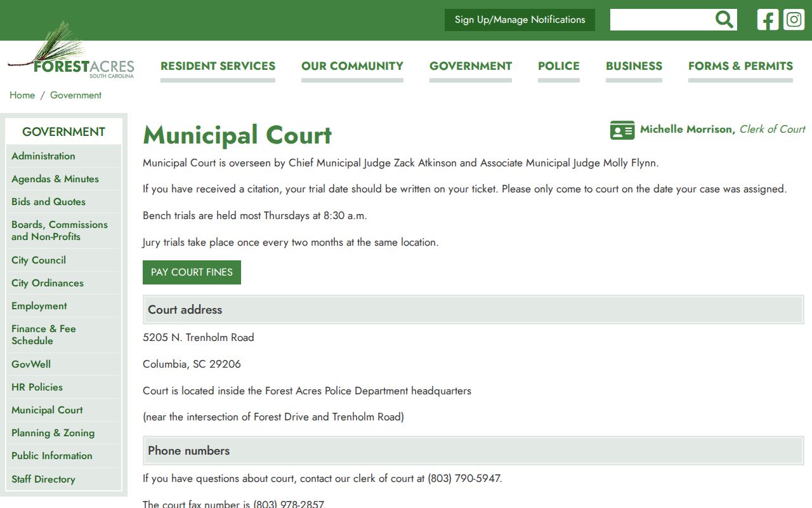812x508 pixels.
Task: Click the Government sidebar heading
Action: 63,132
